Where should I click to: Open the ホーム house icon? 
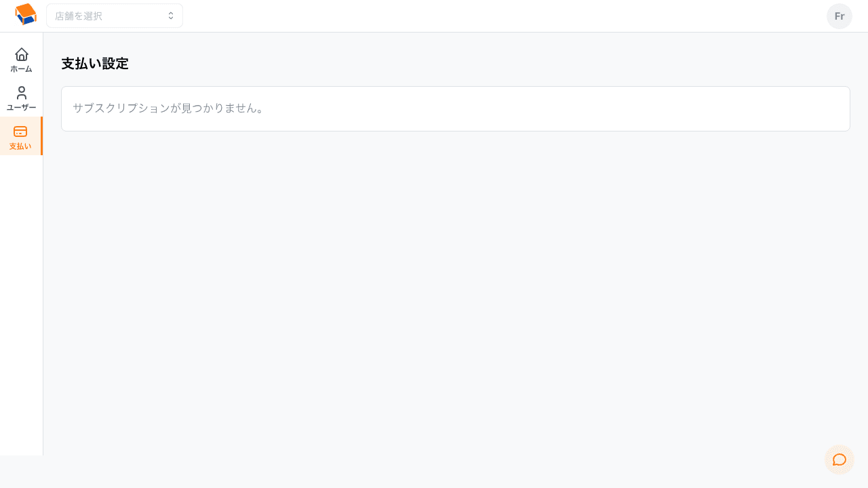22,54
